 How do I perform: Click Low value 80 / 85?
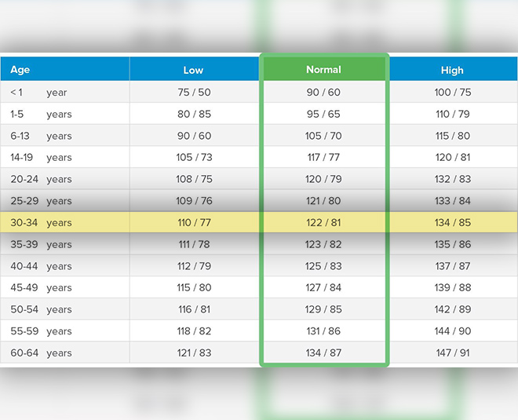[x=195, y=115]
